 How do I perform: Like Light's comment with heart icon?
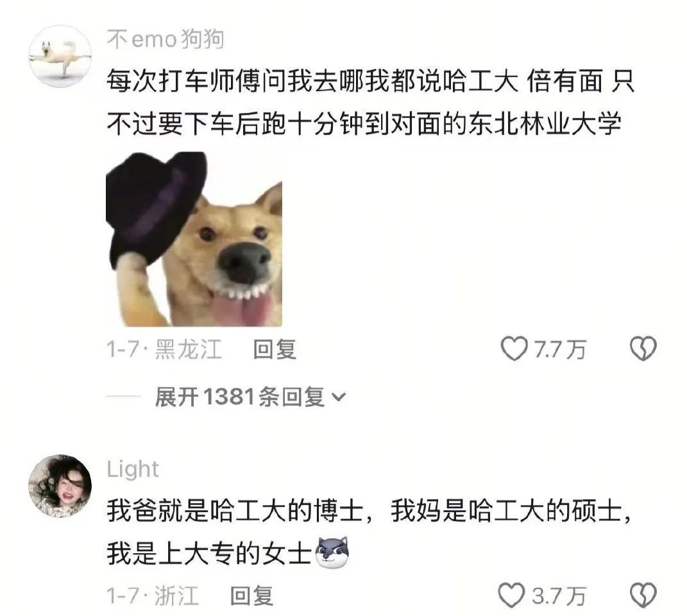pyautogui.click(x=511, y=595)
